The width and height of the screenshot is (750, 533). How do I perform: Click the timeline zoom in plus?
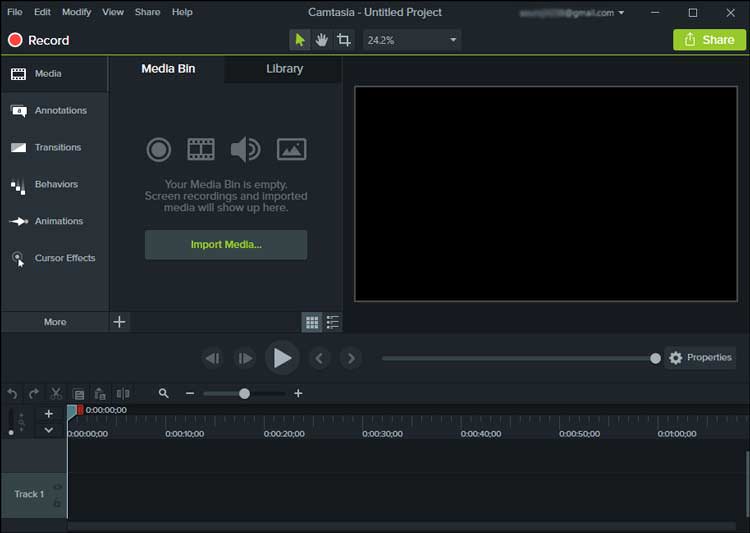[x=298, y=393]
